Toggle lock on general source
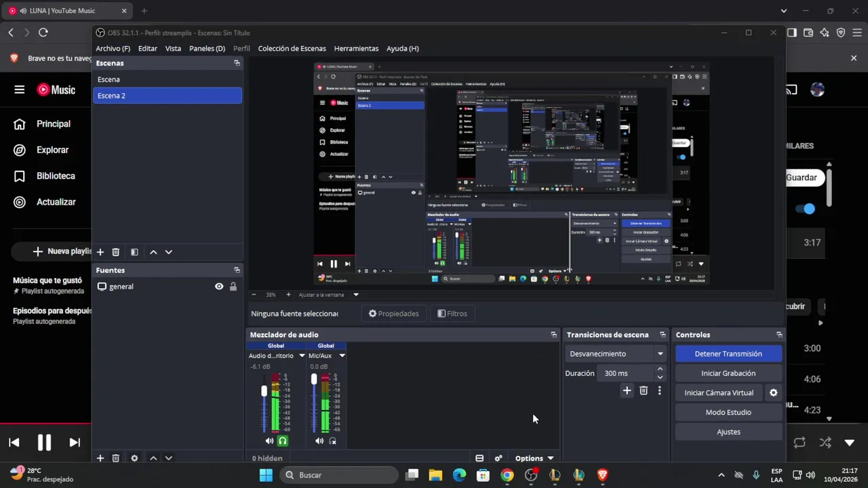Image resolution: width=868 pixels, height=488 pixels. click(233, 287)
